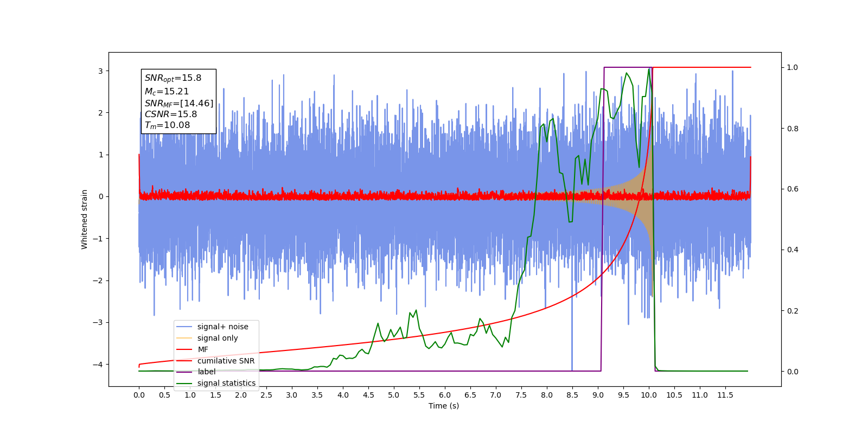Click the x-axis tick label 5.0
The height and width of the screenshot is (434, 868).
tap(394, 395)
